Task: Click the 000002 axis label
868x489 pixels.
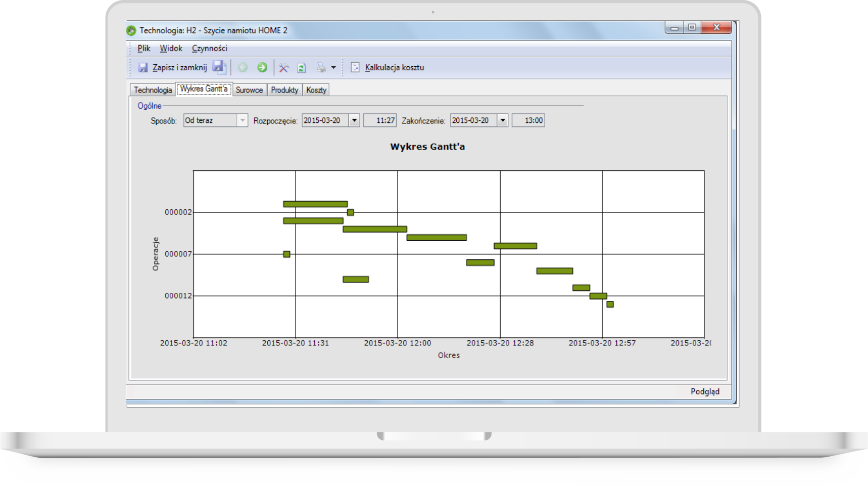Action: [x=178, y=212]
